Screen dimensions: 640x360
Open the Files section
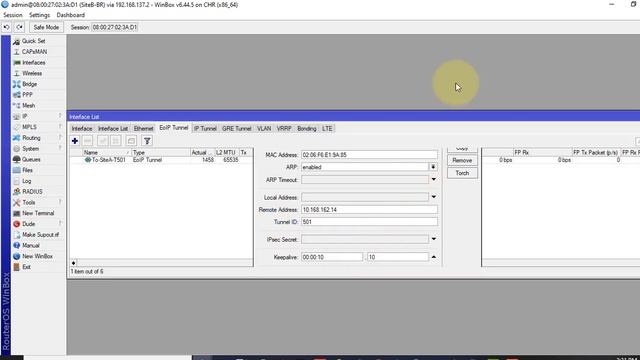(27, 170)
